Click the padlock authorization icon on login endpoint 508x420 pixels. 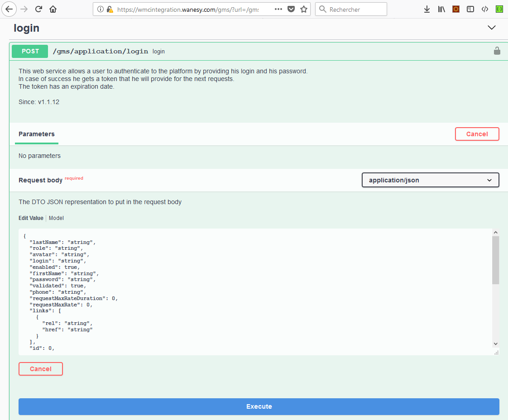497,51
